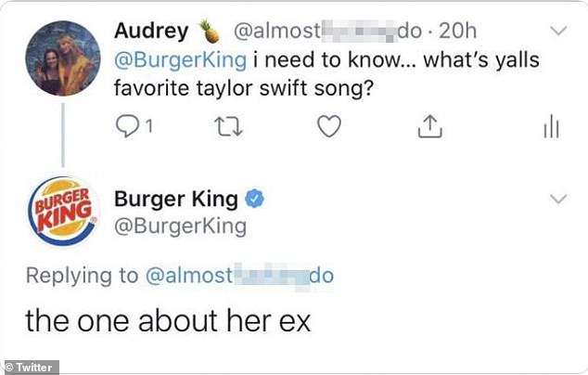This screenshot has width=588, height=375.
Task: Click the Twitter credit label at bottom
Action: (x=32, y=368)
